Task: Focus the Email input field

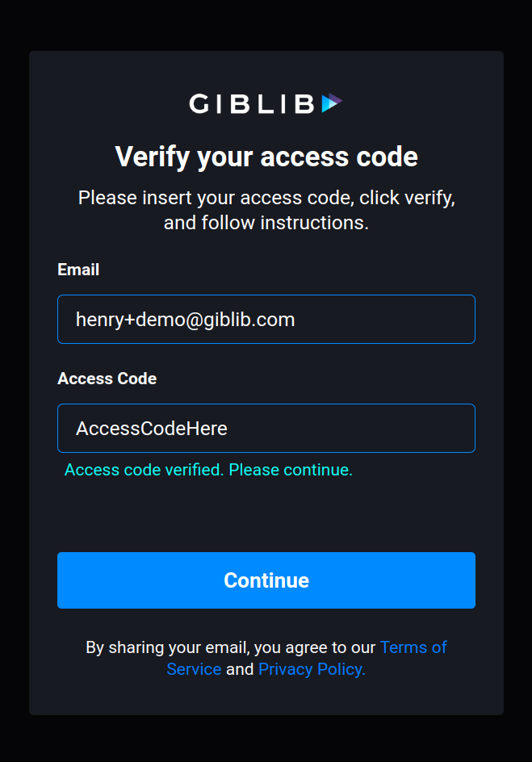Action: [266, 320]
